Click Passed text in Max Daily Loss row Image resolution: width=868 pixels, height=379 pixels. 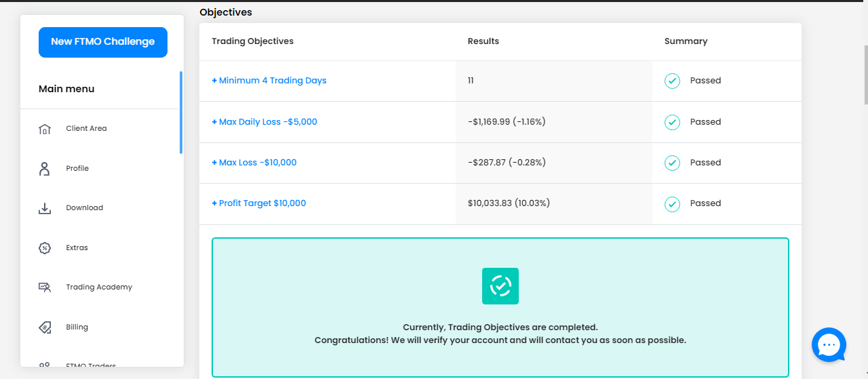click(705, 122)
